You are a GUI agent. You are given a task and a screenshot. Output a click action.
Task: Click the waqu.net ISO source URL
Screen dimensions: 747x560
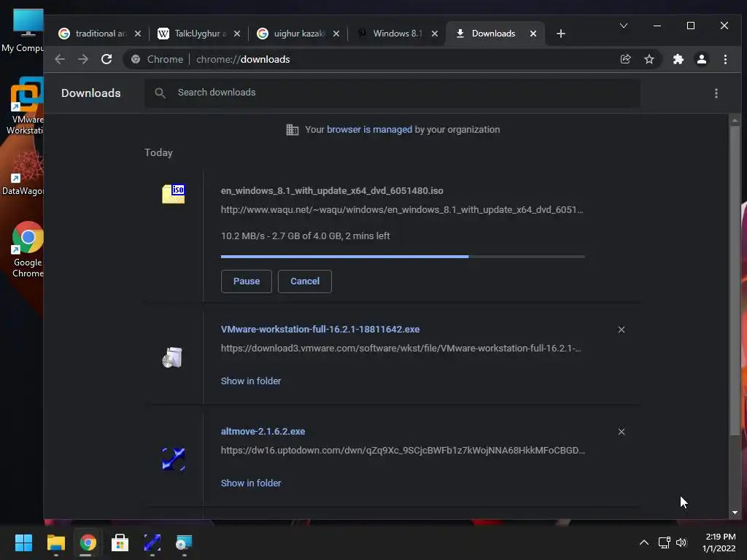402,209
